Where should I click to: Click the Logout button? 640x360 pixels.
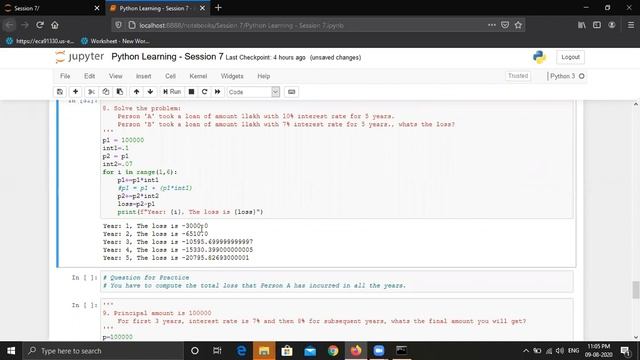(x=570, y=57)
